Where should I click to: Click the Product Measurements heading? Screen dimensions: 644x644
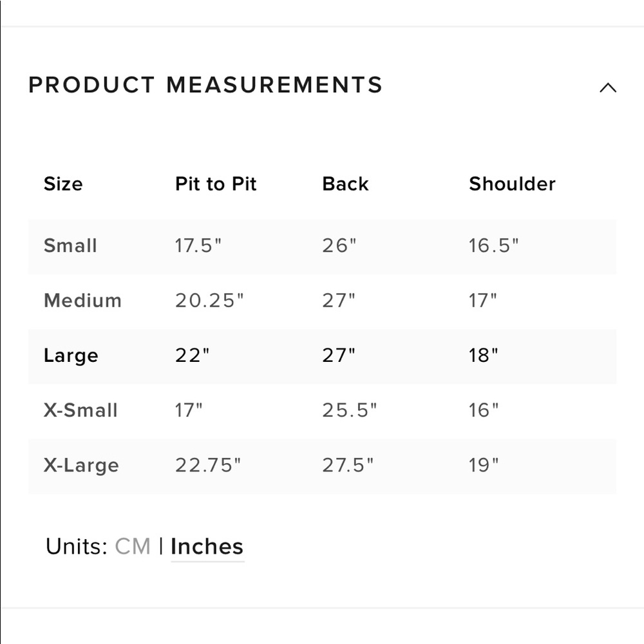(x=205, y=85)
